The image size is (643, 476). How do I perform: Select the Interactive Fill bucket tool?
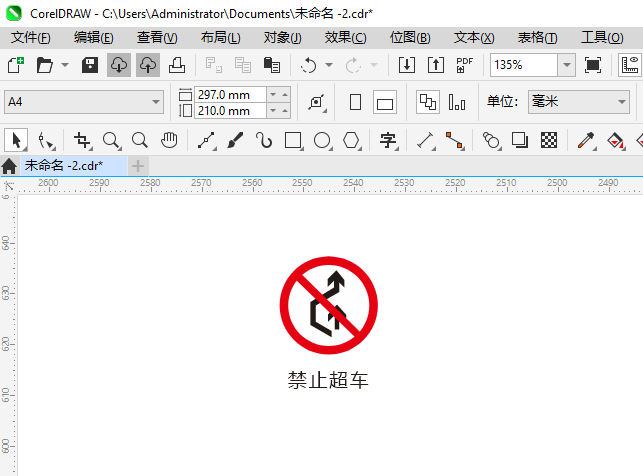click(x=615, y=141)
